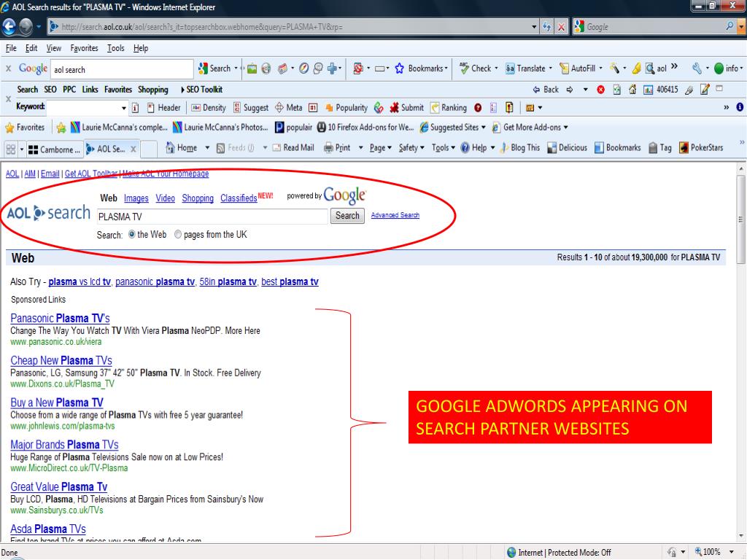This screenshot has height=560, width=747.
Task: Open the View menu
Action: click(54, 48)
